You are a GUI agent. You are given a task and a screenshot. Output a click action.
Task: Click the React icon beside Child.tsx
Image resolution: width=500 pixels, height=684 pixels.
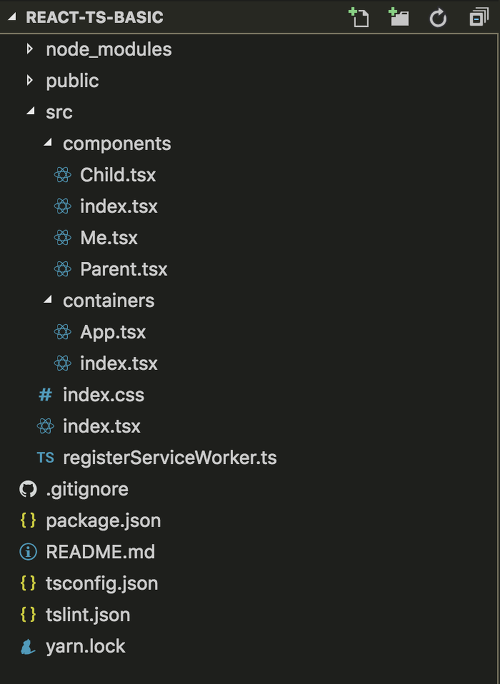click(62, 175)
